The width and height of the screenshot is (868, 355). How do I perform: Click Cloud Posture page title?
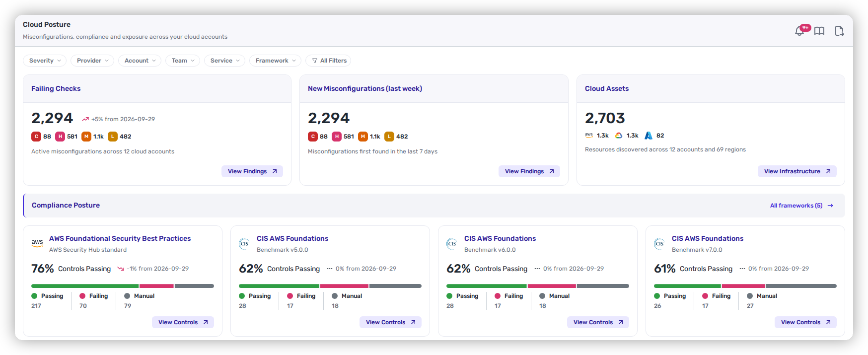47,24
